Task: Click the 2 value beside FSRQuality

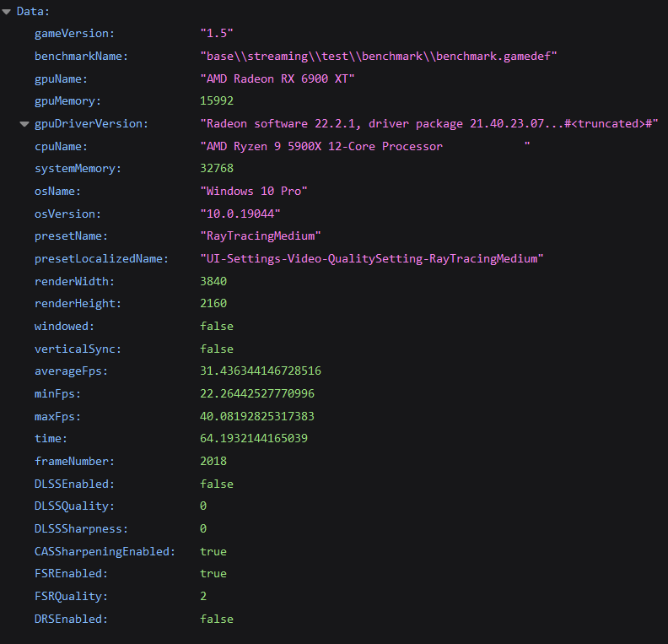Action: click(203, 596)
